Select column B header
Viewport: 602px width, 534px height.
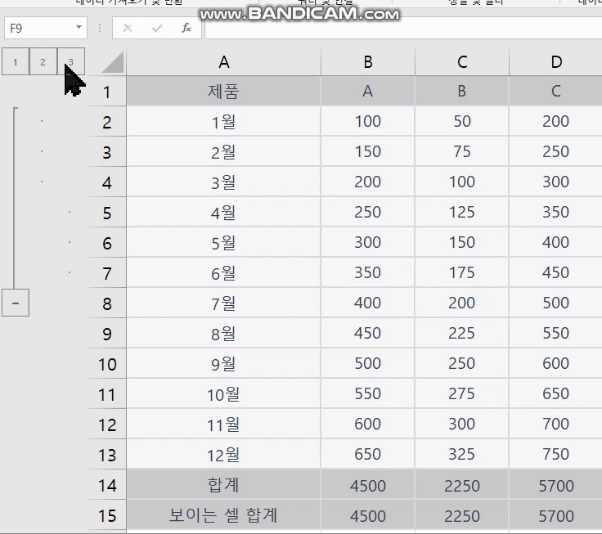click(368, 62)
